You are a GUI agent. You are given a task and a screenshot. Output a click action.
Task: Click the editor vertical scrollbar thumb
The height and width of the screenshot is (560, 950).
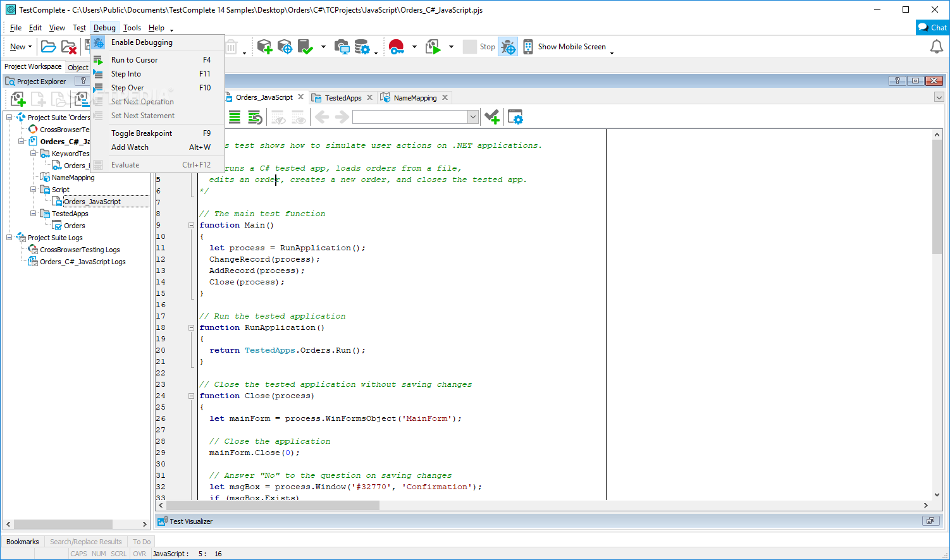tap(937, 196)
